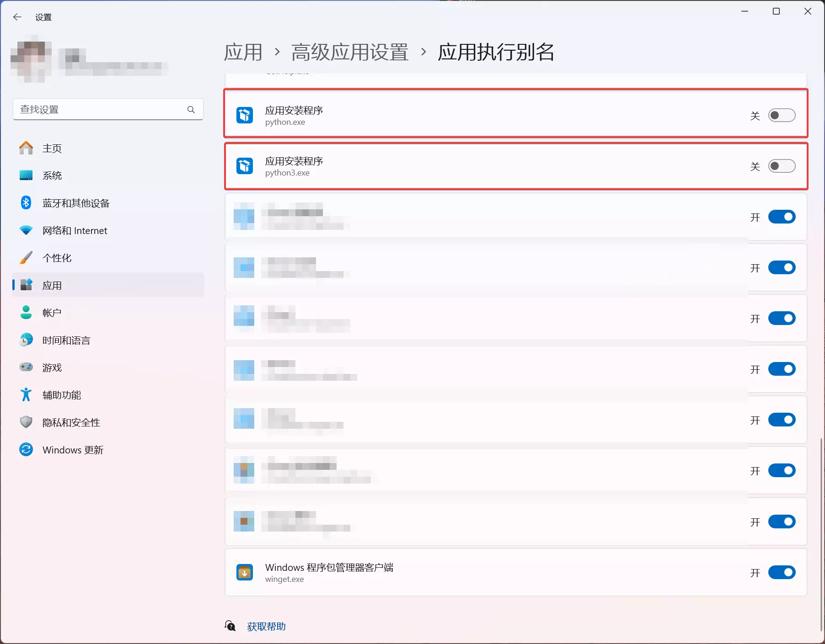This screenshot has height=644, width=825.
Task: Open Windows 更新 in sidebar
Action: point(73,450)
